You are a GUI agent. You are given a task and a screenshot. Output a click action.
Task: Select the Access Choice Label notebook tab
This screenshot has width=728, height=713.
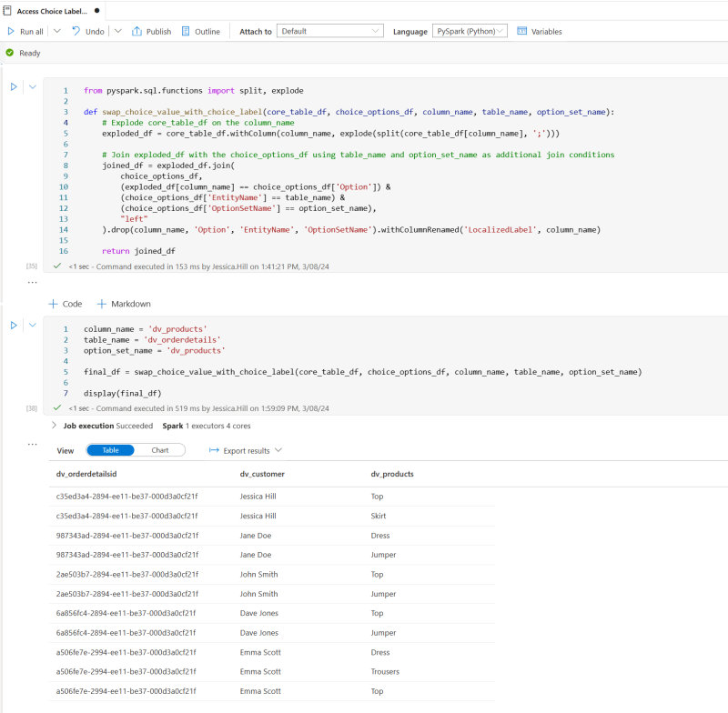52,11
